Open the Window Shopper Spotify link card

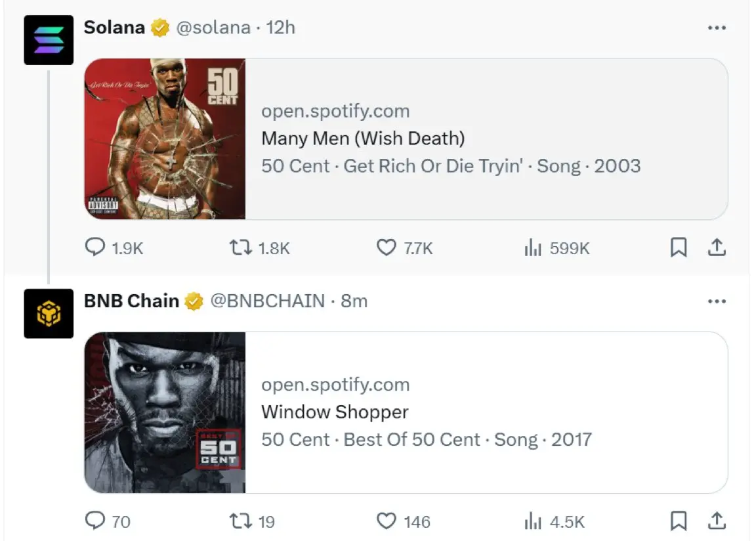[486, 412]
